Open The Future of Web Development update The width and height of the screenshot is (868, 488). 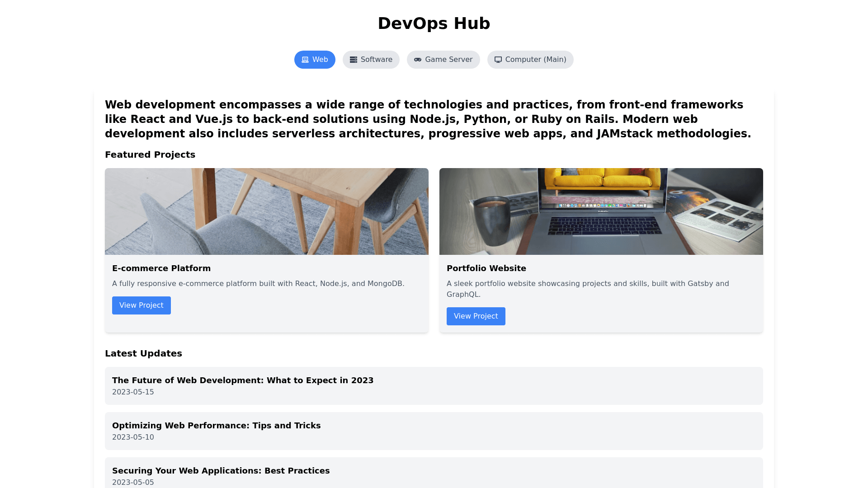[x=243, y=380]
